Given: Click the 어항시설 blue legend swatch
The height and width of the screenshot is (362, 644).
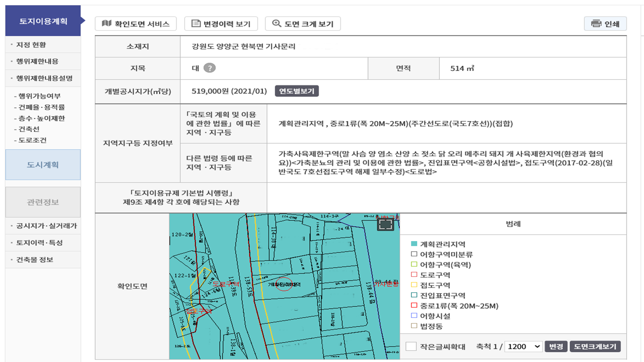Looking at the screenshot, I should [x=414, y=315].
